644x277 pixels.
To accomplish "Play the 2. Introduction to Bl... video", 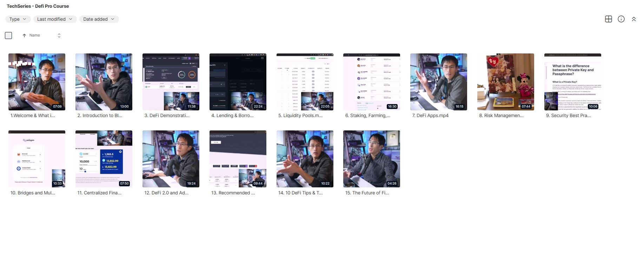I will tap(104, 82).
